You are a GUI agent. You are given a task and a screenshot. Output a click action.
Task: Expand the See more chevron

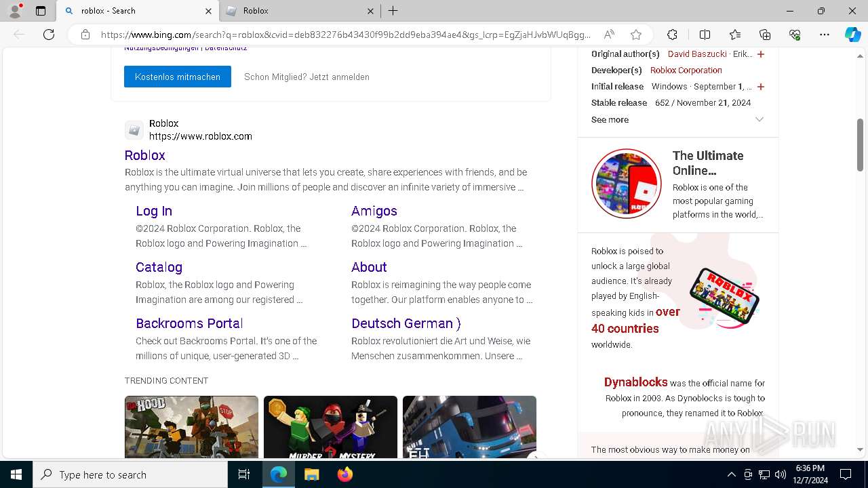(x=759, y=119)
